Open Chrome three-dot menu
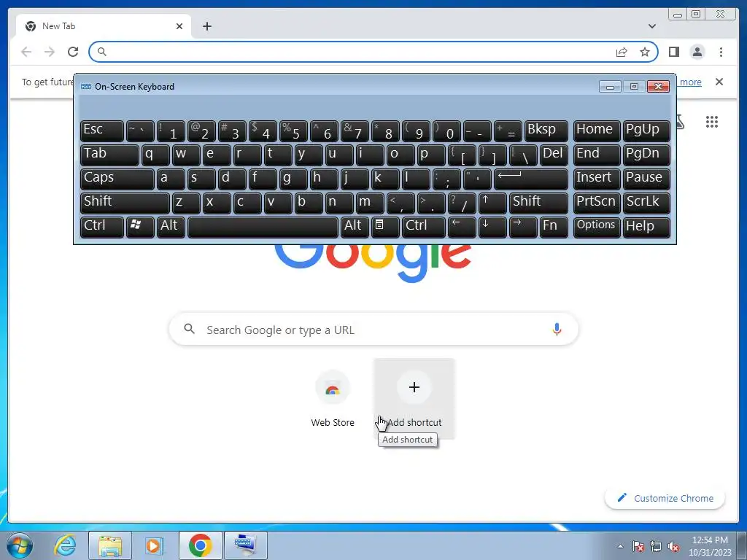Image resolution: width=747 pixels, height=560 pixels. coord(721,52)
